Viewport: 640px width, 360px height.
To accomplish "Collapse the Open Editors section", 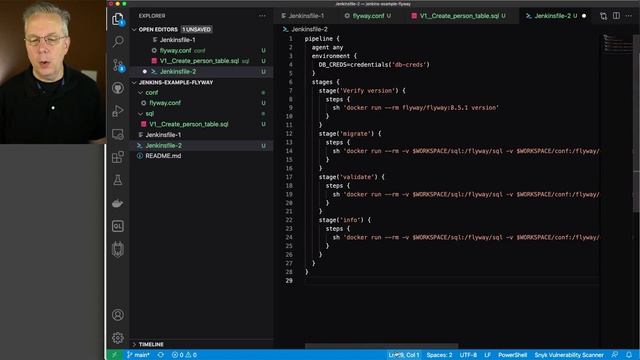I will tap(134, 29).
